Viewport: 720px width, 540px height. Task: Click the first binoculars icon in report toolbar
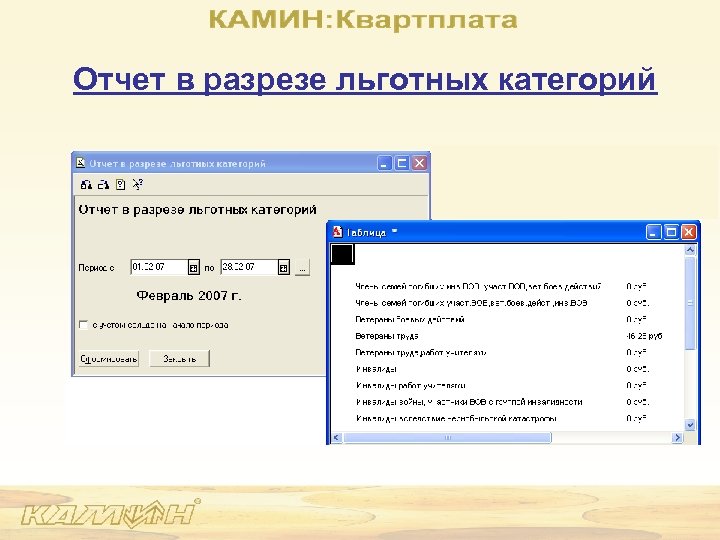point(86,185)
